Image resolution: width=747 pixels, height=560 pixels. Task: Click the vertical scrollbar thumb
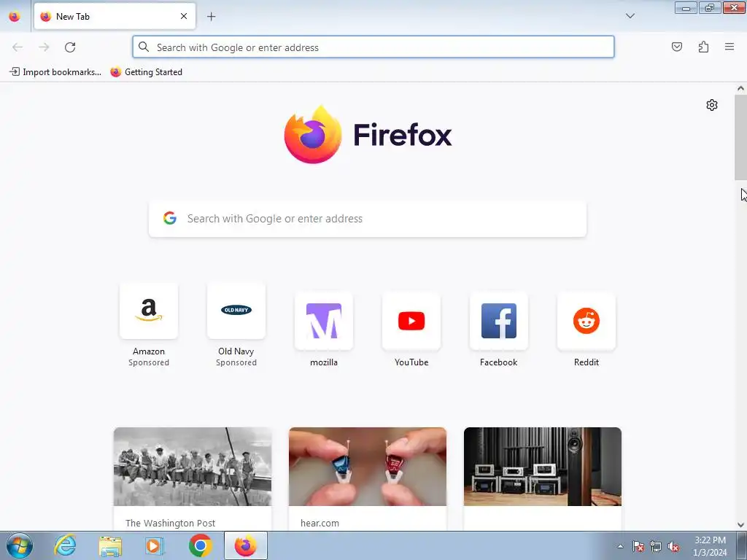(740, 138)
